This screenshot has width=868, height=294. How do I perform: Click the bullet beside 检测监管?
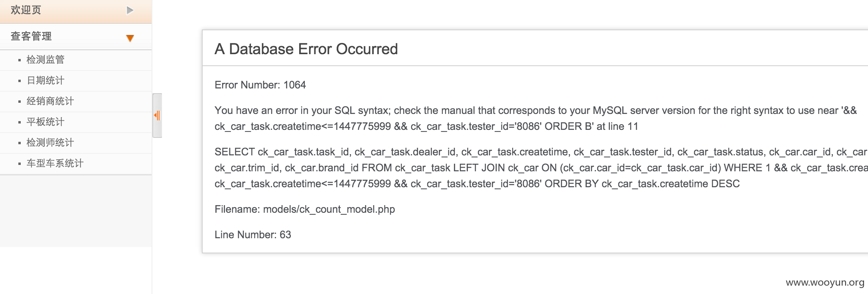pos(20,60)
